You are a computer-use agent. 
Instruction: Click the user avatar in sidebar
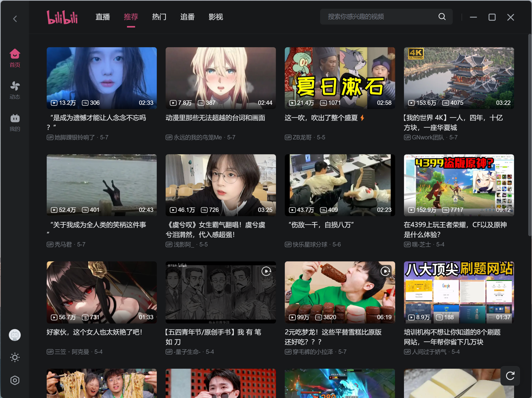pos(15,335)
